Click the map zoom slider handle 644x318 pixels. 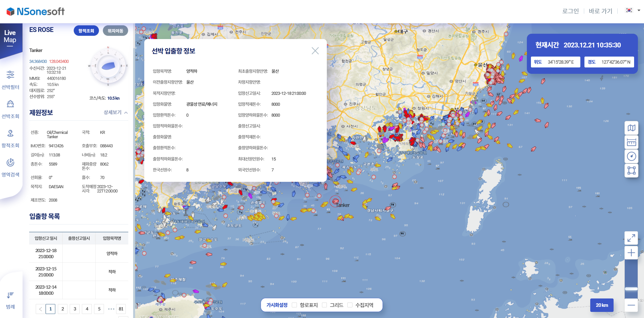click(631, 289)
